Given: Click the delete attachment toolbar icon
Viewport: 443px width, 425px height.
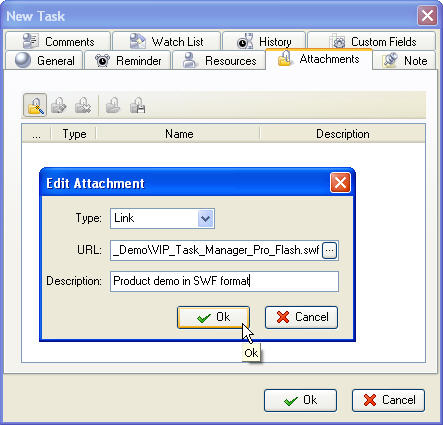Looking at the screenshot, I should (83, 105).
